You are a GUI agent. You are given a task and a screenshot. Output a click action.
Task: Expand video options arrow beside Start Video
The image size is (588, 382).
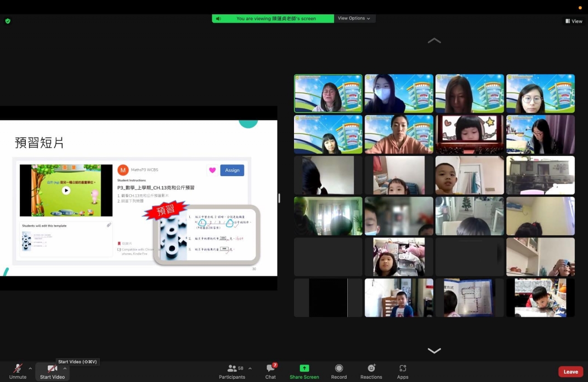[x=65, y=369]
